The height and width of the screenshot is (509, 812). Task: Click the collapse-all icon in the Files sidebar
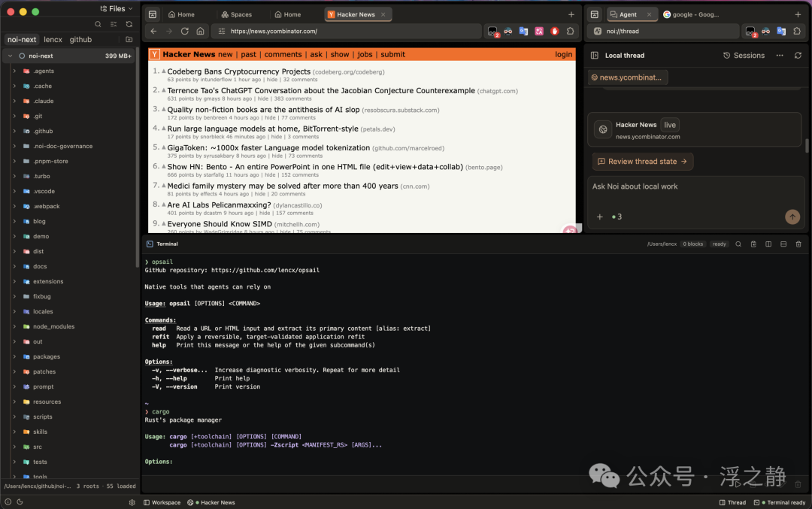(114, 24)
